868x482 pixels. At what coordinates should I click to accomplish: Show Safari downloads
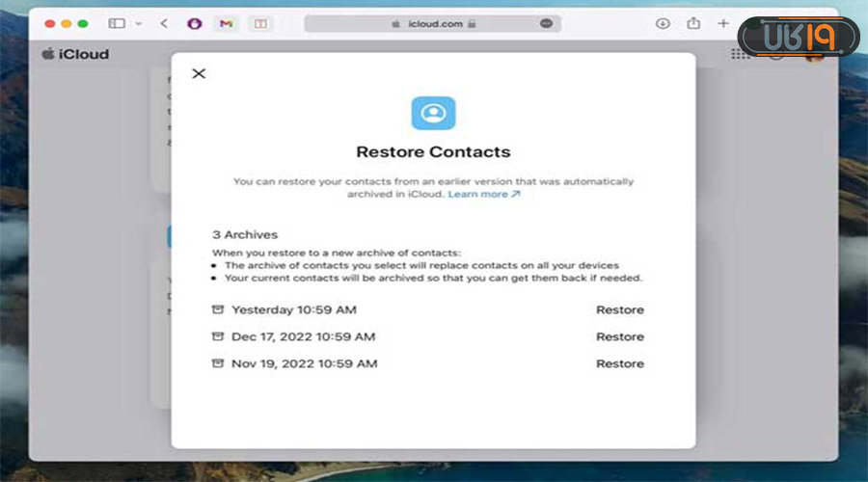coord(663,23)
